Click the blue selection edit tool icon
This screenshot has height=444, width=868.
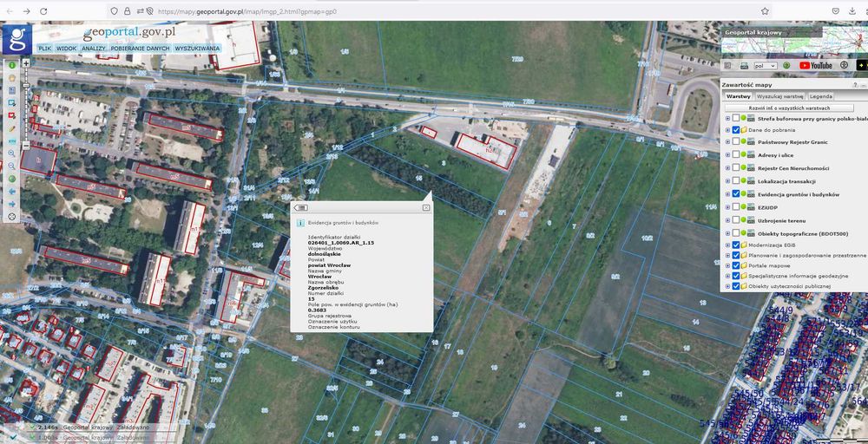[x=12, y=102]
